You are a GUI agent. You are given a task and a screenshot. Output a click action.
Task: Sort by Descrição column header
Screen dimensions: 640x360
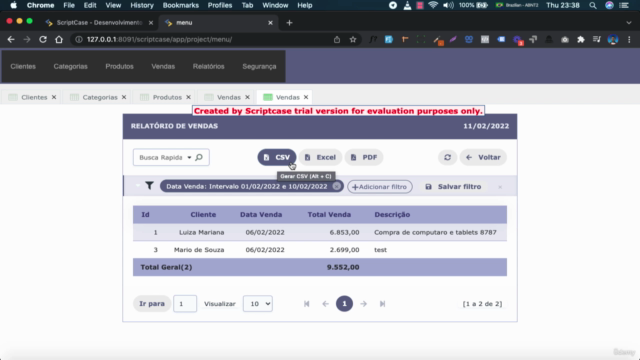pos(392,214)
